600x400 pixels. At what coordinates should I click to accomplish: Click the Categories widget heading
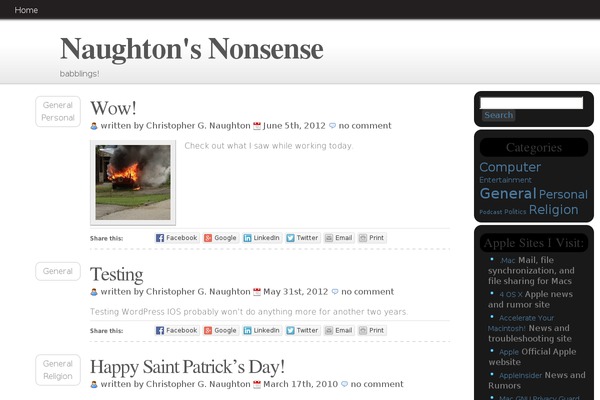[x=534, y=147]
